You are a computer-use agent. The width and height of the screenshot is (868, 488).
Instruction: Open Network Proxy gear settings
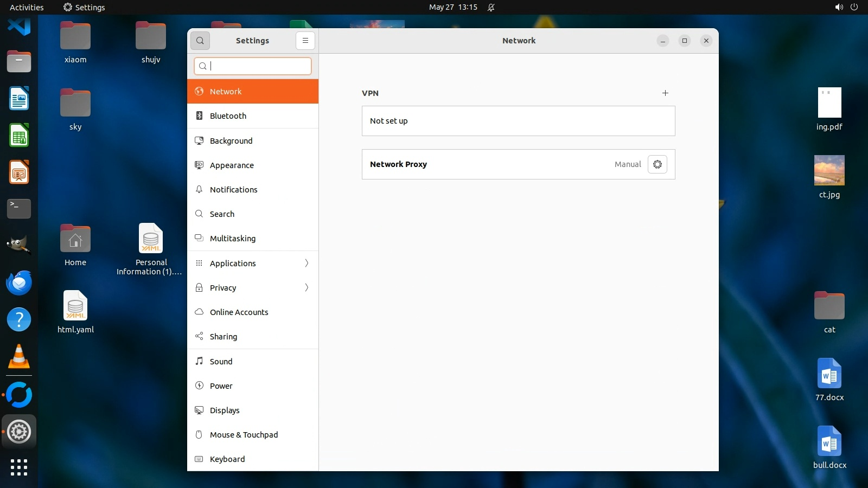tap(657, 164)
